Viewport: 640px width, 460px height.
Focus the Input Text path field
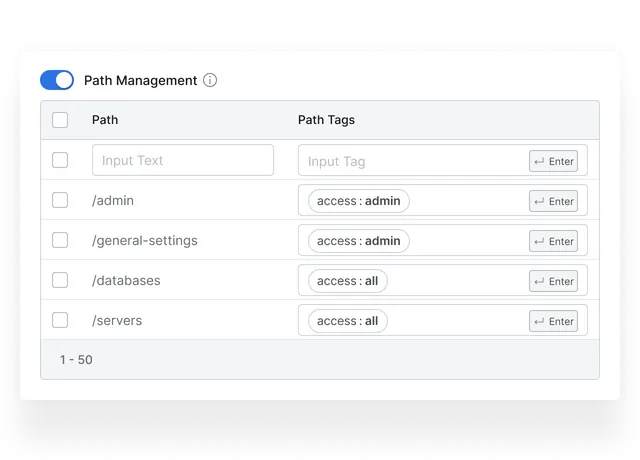[x=183, y=160]
